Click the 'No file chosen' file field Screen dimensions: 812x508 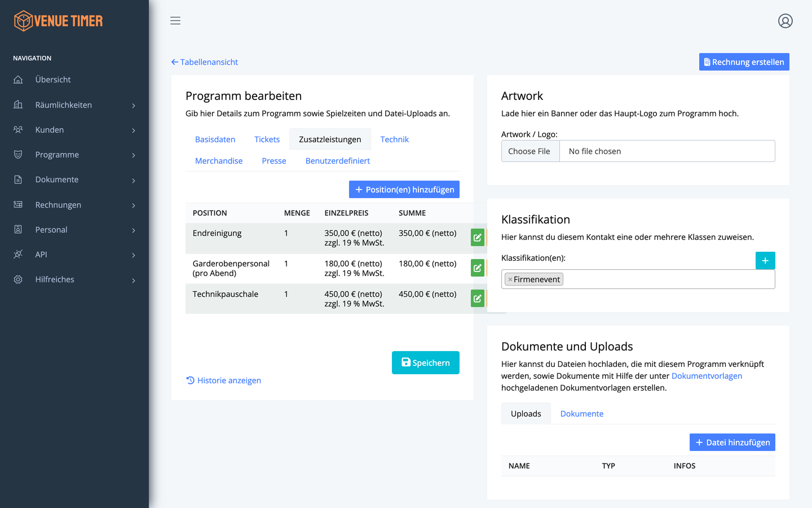click(x=667, y=151)
